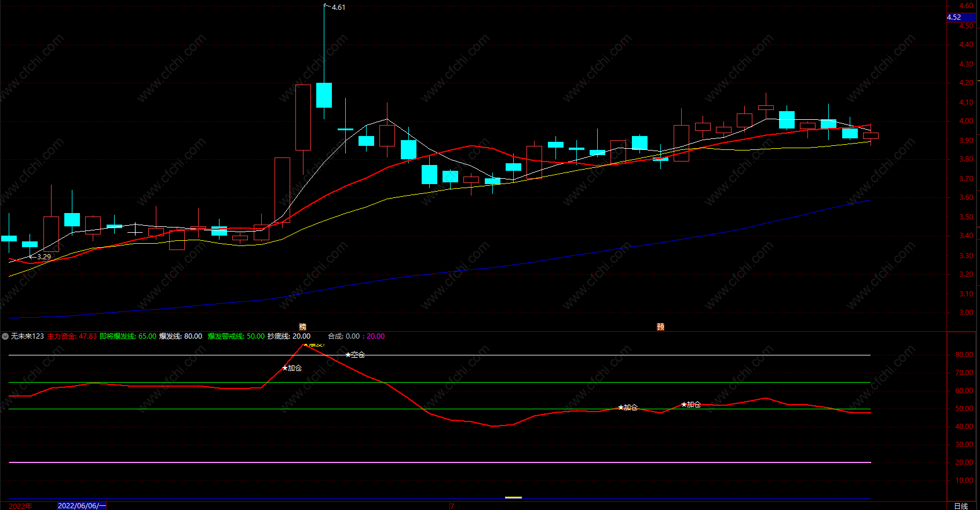This screenshot has height=510, width=980.
Task: Collapse the 无未来123 indicator dropdown arrow
Action: tap(5, 336)
